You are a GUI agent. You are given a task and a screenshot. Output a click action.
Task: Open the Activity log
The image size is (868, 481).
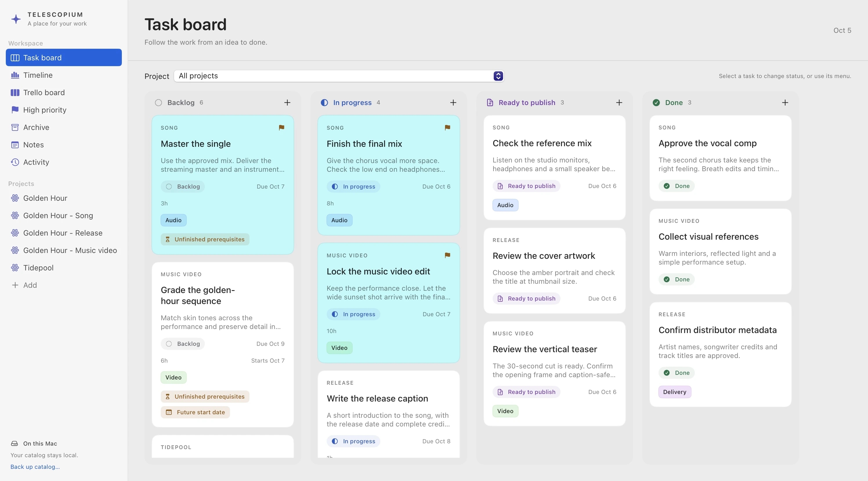[64, 162]
